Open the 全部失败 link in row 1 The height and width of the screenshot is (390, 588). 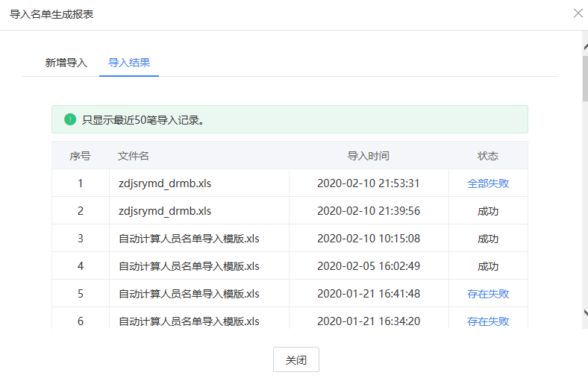pos(488,183)
